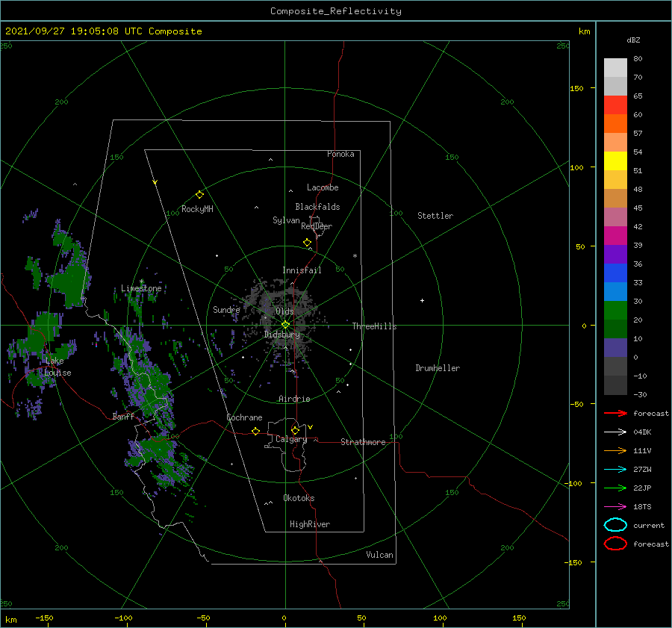Click the Sundre town label

226,309
